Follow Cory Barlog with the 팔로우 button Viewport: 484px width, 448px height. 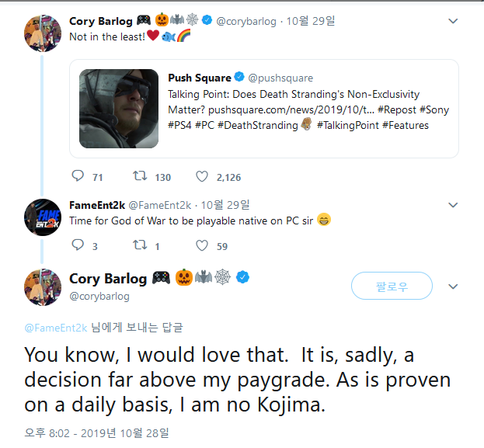(x=392, y=287)
